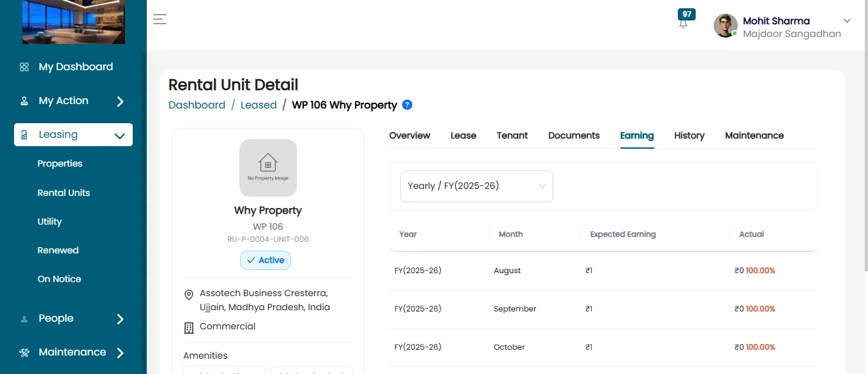Open the Utility sidebar item

point(50,221)
